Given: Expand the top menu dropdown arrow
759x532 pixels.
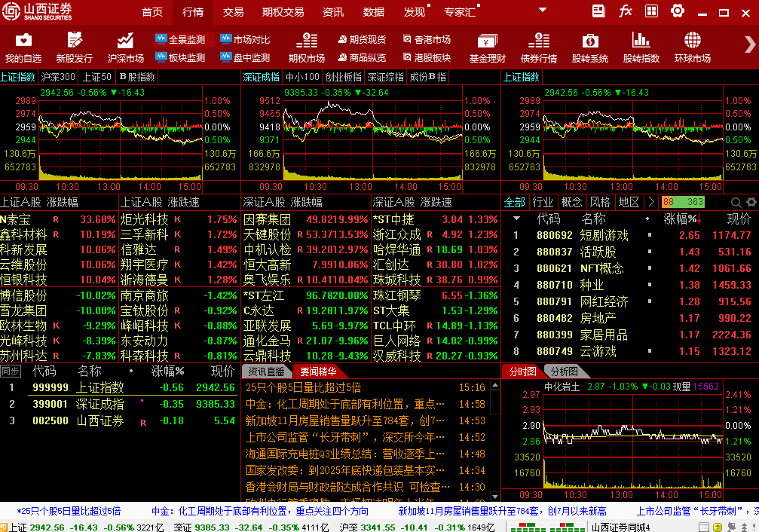Looking at the screenshot, I should (543, 10).
